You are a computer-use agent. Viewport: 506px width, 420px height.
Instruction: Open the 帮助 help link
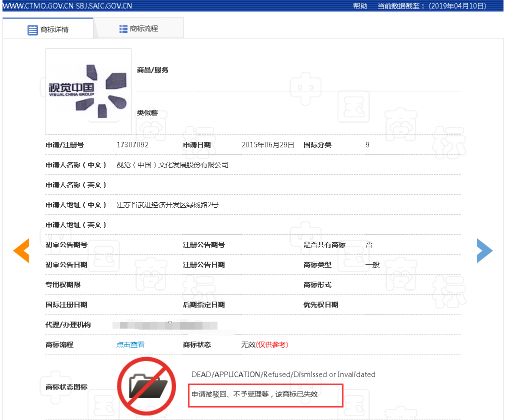[360, 6]
